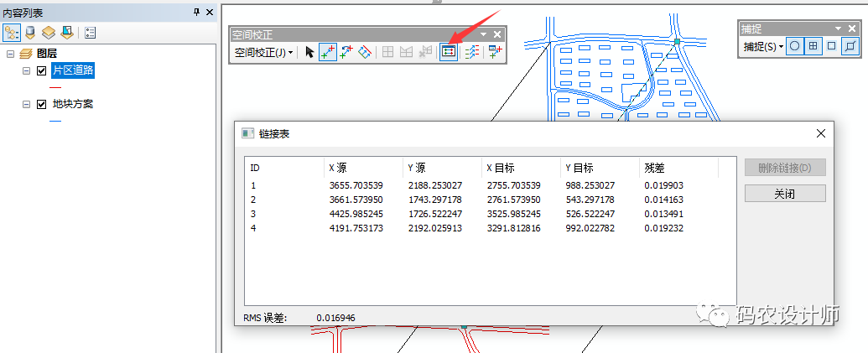Toggle Vertex snapping button

pyautogui.click(x=831, y=46)
